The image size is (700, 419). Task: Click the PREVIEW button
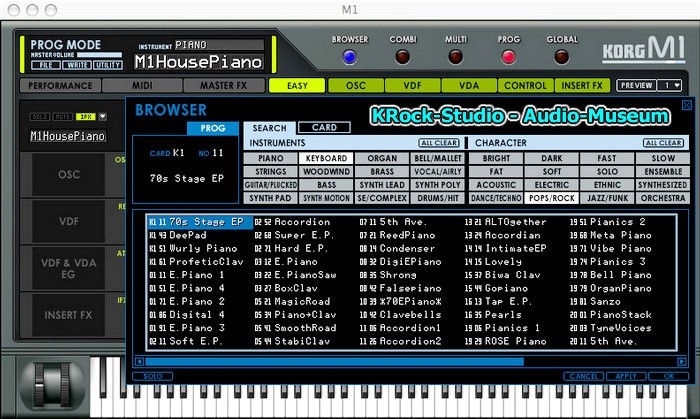tap(636, 85)
